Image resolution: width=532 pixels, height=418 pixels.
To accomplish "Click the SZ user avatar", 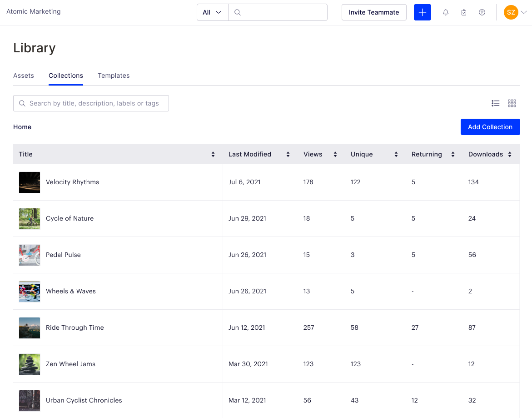I will (511, 12).
